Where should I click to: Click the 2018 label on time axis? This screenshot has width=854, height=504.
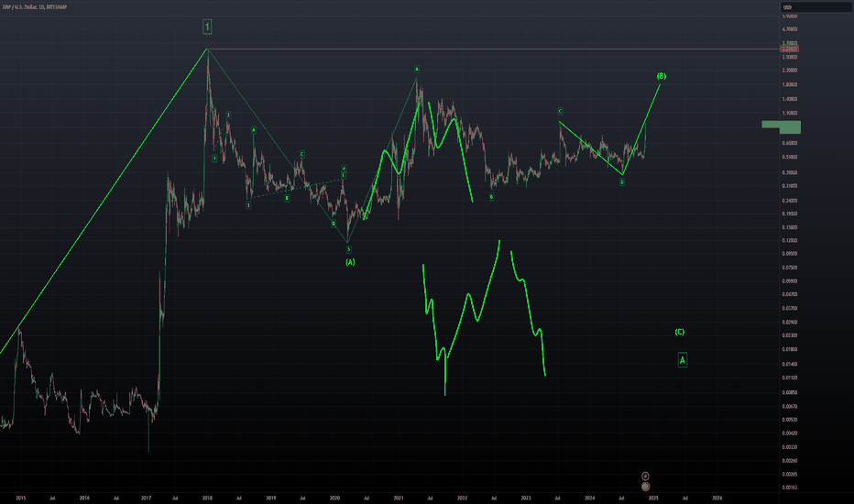click(x=207, y=498)
